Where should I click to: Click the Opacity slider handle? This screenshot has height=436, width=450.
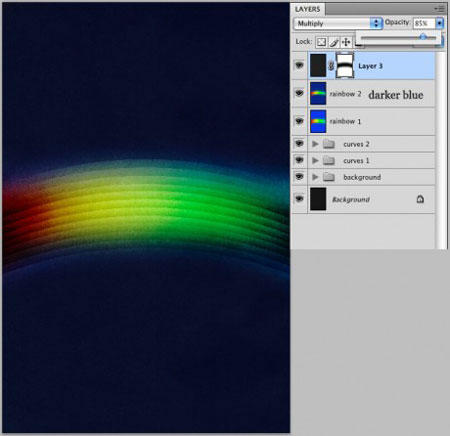click(x=423, y=37)
